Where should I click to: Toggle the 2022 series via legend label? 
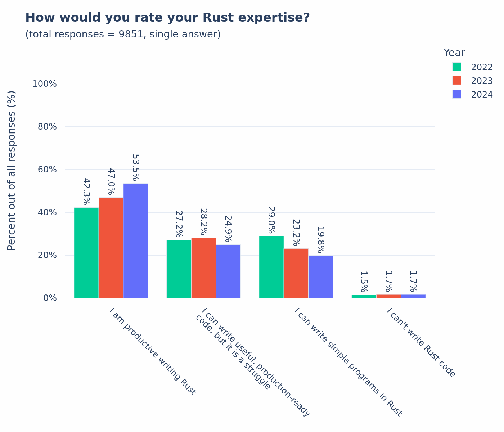point(482,67)
